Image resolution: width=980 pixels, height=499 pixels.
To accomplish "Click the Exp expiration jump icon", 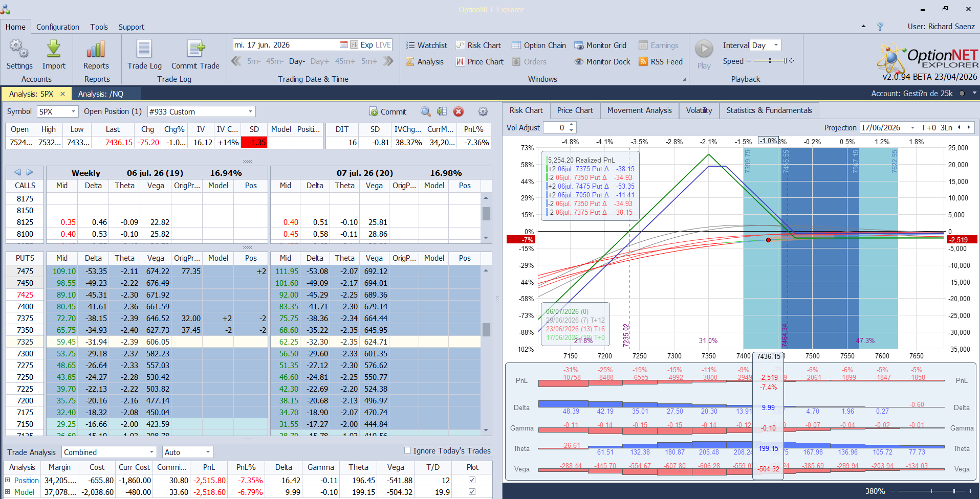I will 354,45.
